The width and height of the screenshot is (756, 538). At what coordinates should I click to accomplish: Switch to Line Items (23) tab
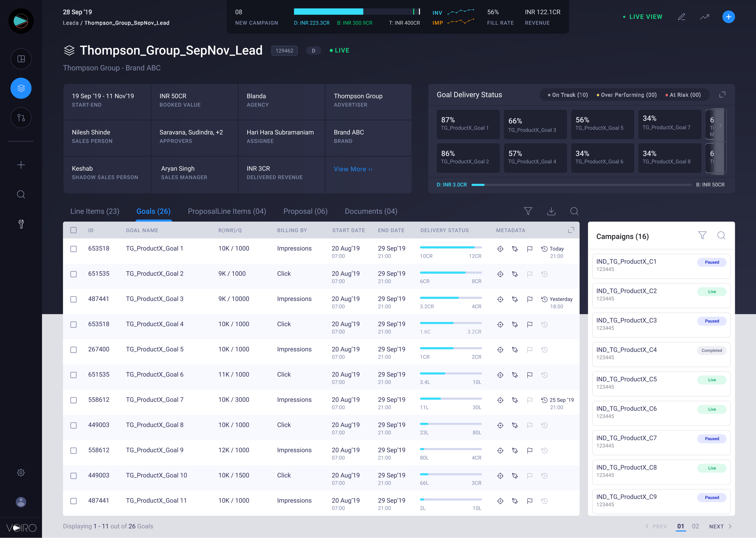pyautogui.click(x=95, y=211)
